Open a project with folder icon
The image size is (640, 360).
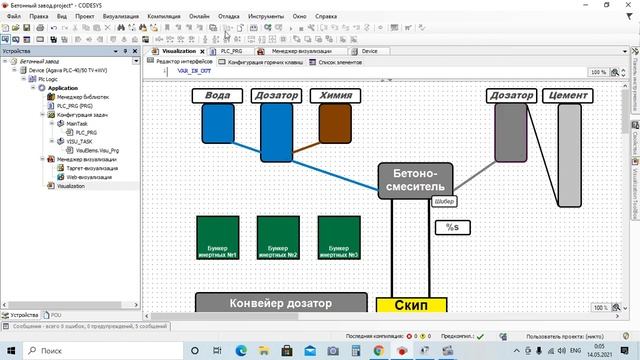point(16,28)
